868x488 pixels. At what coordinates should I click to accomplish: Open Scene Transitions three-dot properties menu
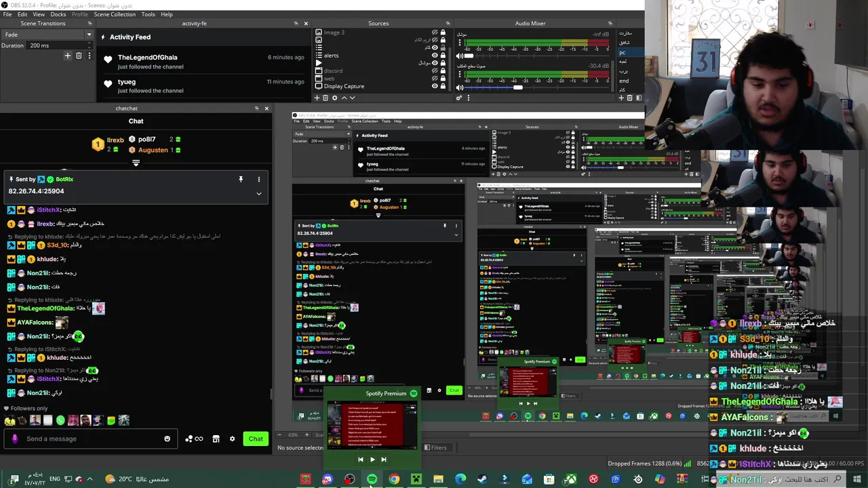click(x=89, y=56)
